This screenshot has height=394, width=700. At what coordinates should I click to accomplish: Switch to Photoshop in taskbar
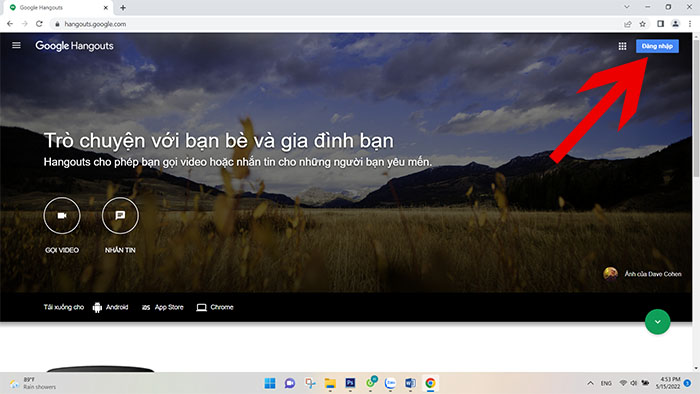pyautogui.click(x=350, y=383)
